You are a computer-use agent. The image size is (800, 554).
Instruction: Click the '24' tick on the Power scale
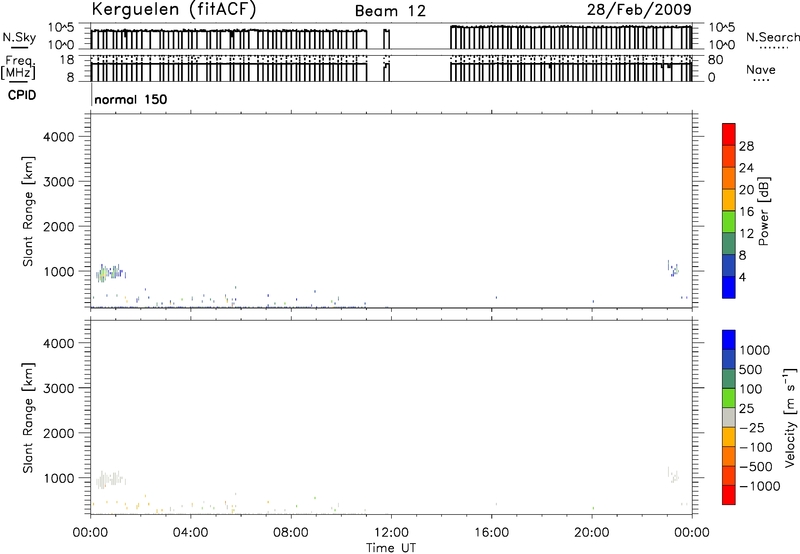[x=746, y=168]
